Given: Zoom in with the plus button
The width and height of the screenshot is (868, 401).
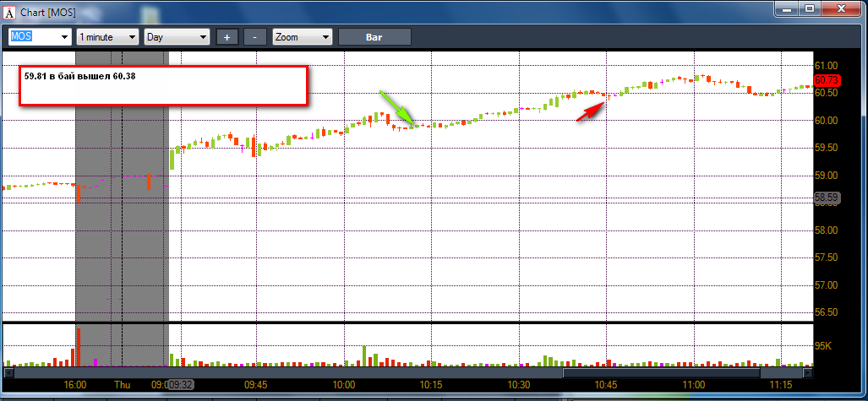Looking at the screenshot, I should [x=227, y=37].
